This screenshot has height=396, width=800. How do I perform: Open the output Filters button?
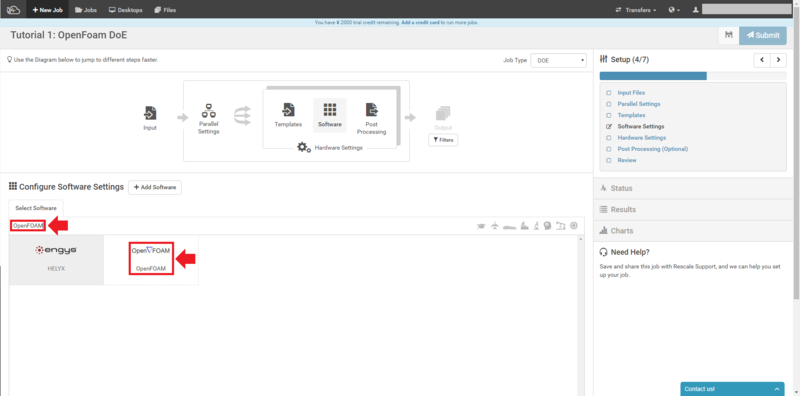coord(443,140)
